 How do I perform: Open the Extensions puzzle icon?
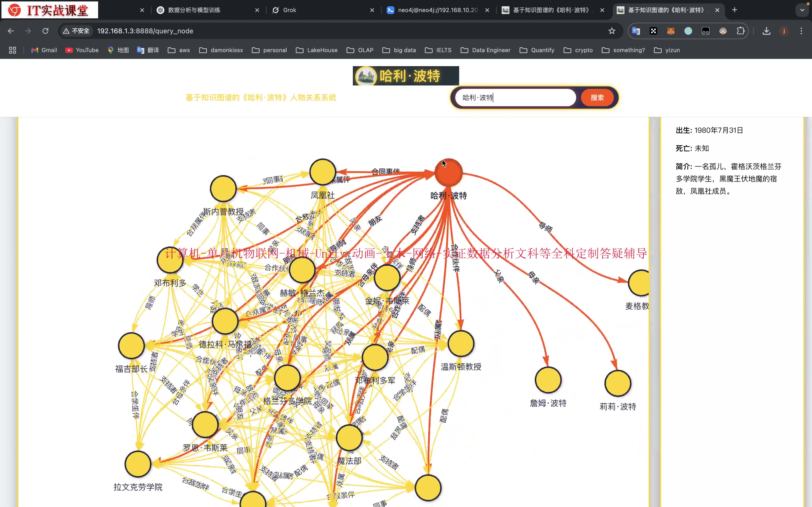point(740,31)
